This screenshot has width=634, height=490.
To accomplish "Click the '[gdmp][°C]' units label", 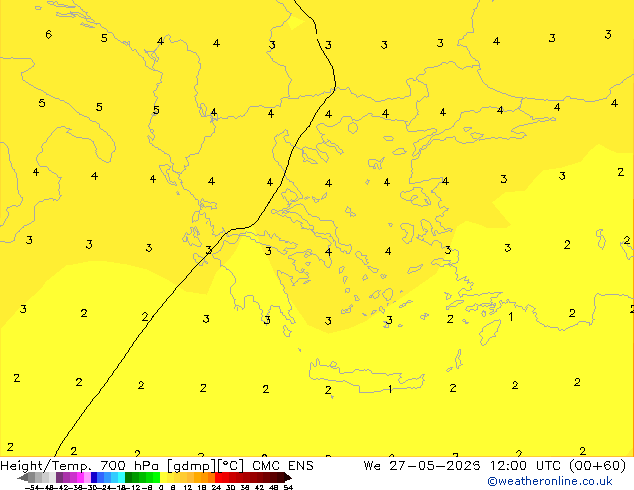I will pyautogui.click(x=205, y=466).
